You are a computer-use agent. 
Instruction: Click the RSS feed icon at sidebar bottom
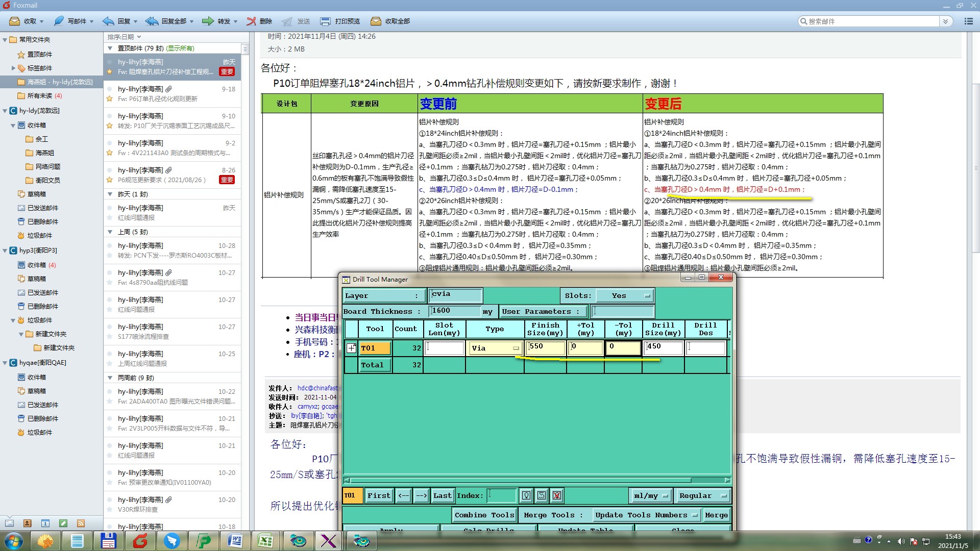coord(81,523)
